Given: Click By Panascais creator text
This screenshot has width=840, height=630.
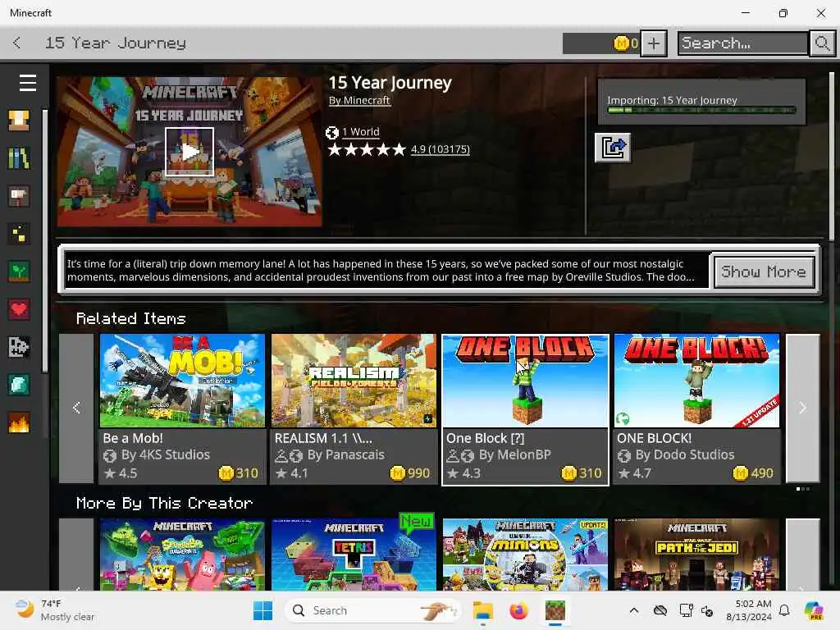Looking at the screenshot, I should [x=346, y=454].
